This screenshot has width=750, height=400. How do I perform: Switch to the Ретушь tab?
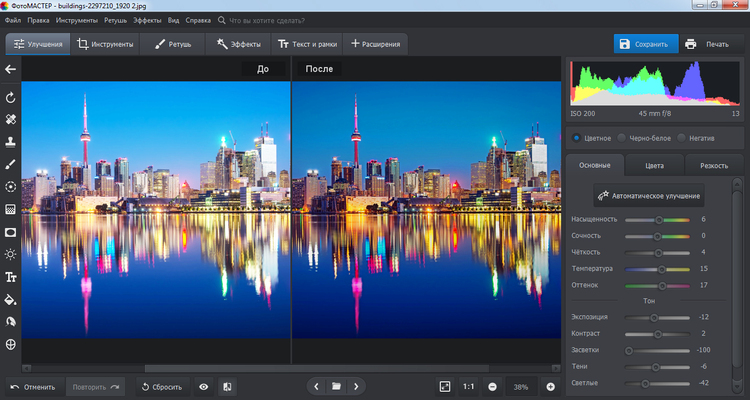tap(174, 44)
